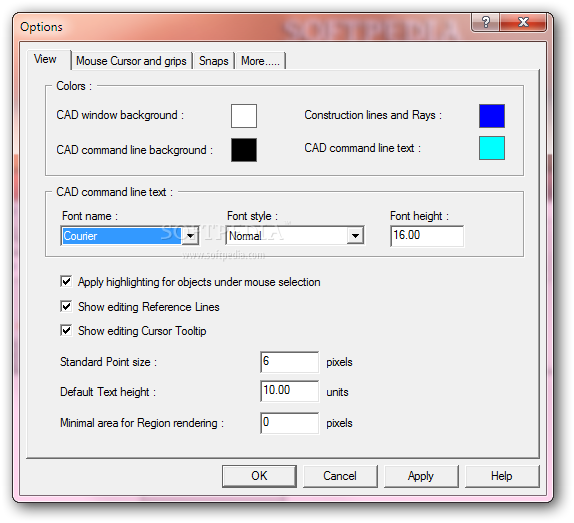This screenshot has width=574, height=523.
Task: Dismiss dialog with Cancel button
Action: (x=340, y=476)
